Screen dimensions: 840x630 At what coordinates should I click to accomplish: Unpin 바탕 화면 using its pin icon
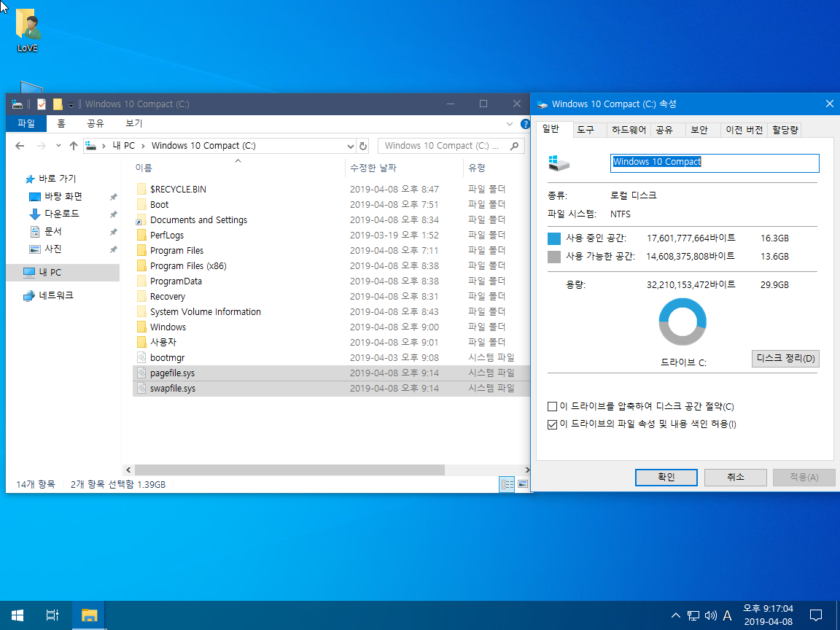(113, 197)
